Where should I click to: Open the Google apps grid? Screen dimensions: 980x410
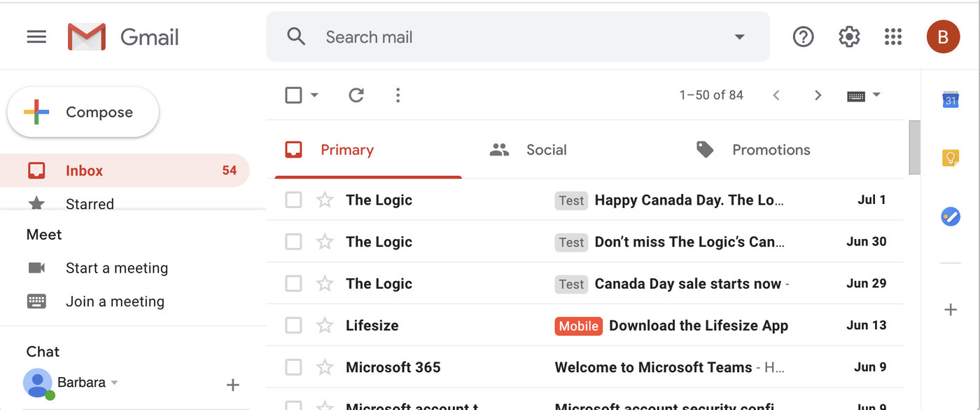point(893,36)
